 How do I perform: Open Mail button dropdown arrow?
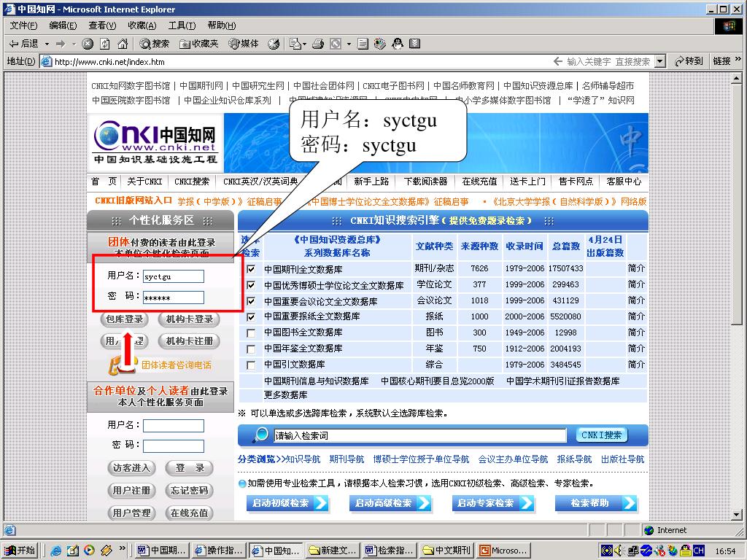pyautogui.click(x=304, y=44)
